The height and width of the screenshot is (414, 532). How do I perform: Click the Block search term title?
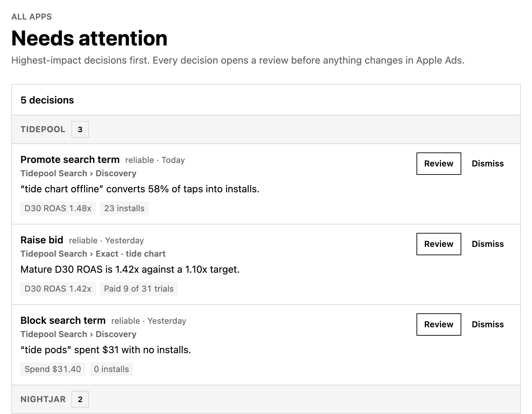tap(63, 321)
